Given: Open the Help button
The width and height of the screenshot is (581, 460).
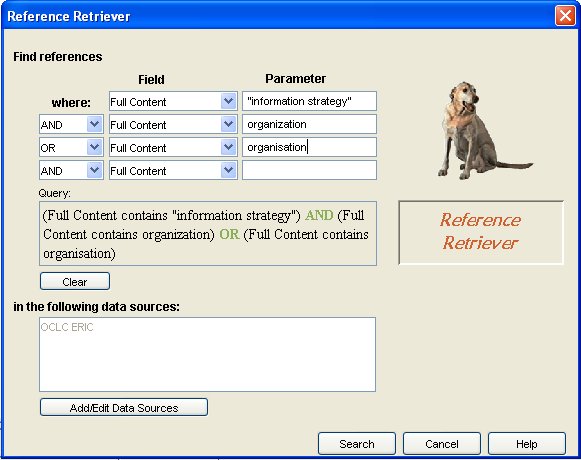Looking at the screenshot, I should coord(527,443).
